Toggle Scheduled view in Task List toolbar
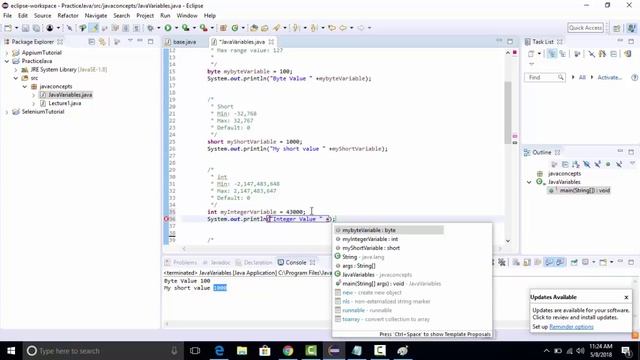This screenshot has height=360, width=640. click(562, 53)
